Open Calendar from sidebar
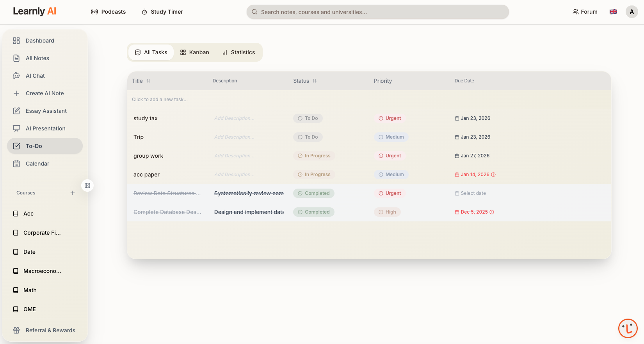Image resolution: width=644 pixels, height=344 pixels. (45, 164)
